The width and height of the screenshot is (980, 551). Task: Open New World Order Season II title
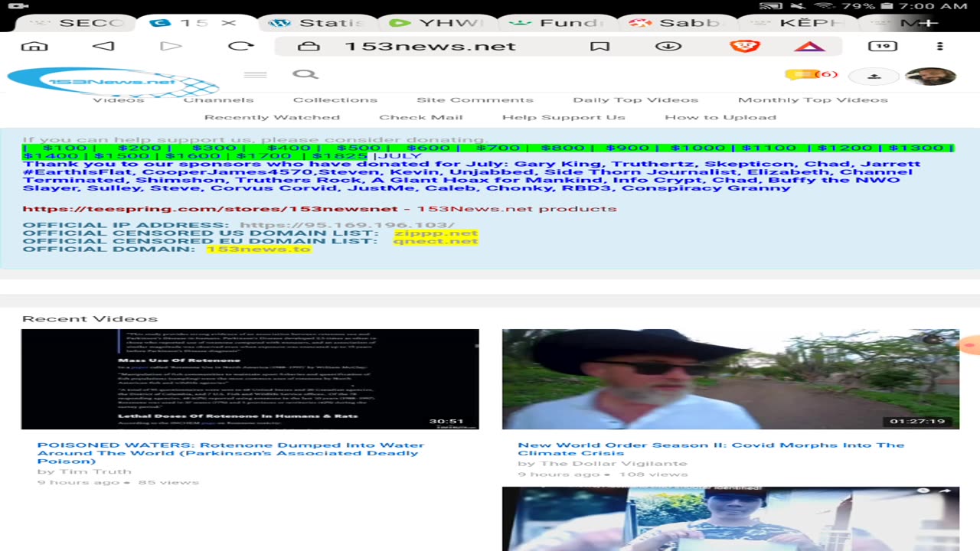coord(710,448)
